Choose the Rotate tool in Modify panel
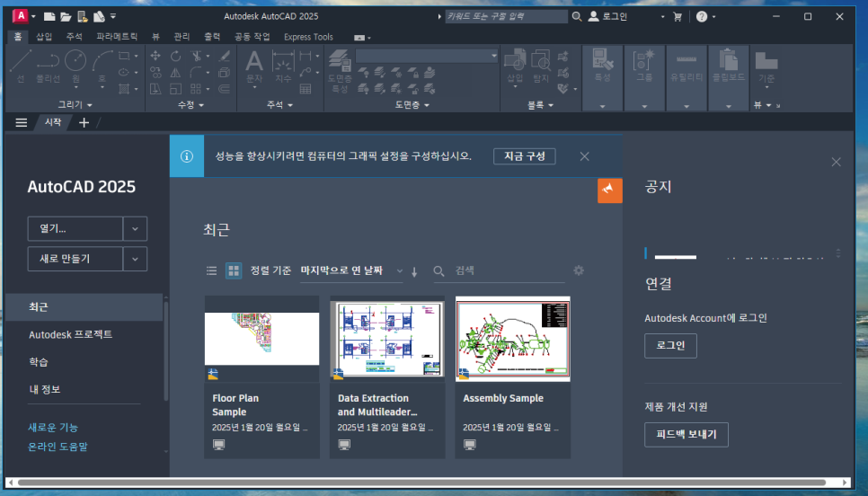Viewport: 868px width, 496px height. [x=175, y=56]
